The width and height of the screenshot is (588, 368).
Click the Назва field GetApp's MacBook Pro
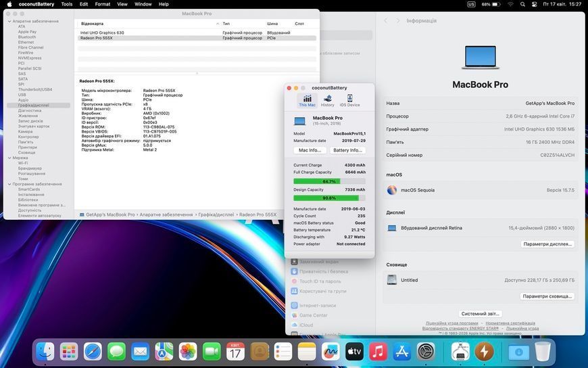point(480,103)
